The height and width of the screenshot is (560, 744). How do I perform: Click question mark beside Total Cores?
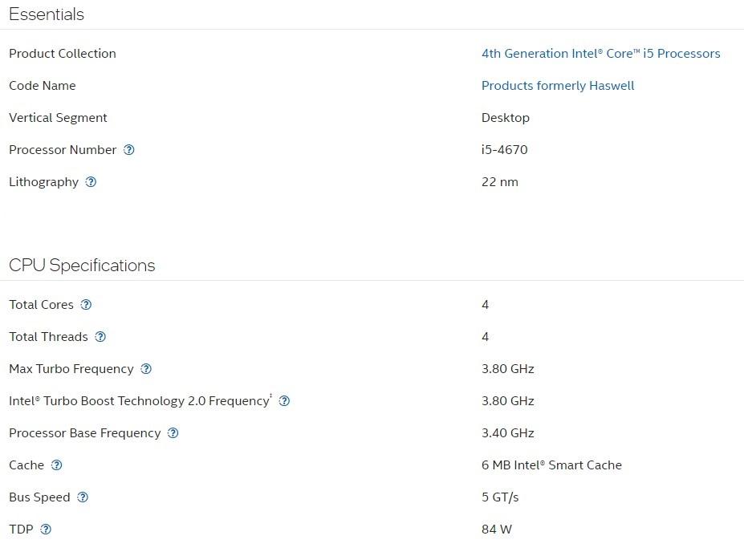(x=87, y=305)
